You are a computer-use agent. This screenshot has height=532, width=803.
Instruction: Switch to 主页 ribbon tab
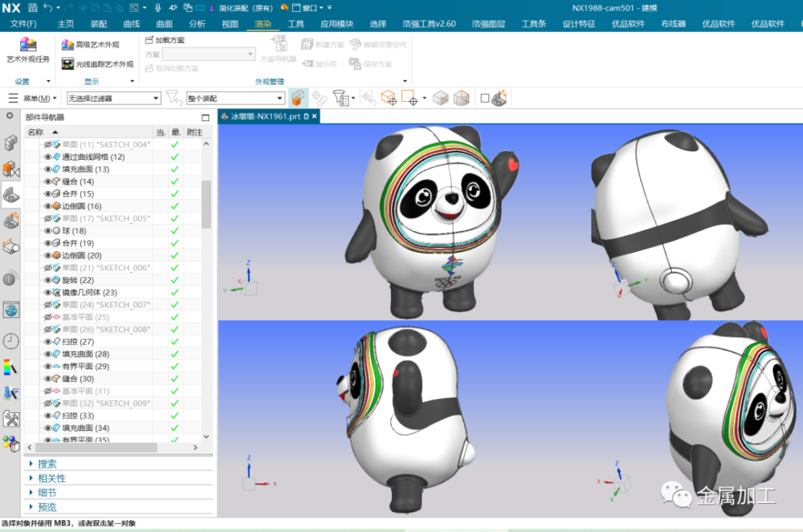pos(66,23)
